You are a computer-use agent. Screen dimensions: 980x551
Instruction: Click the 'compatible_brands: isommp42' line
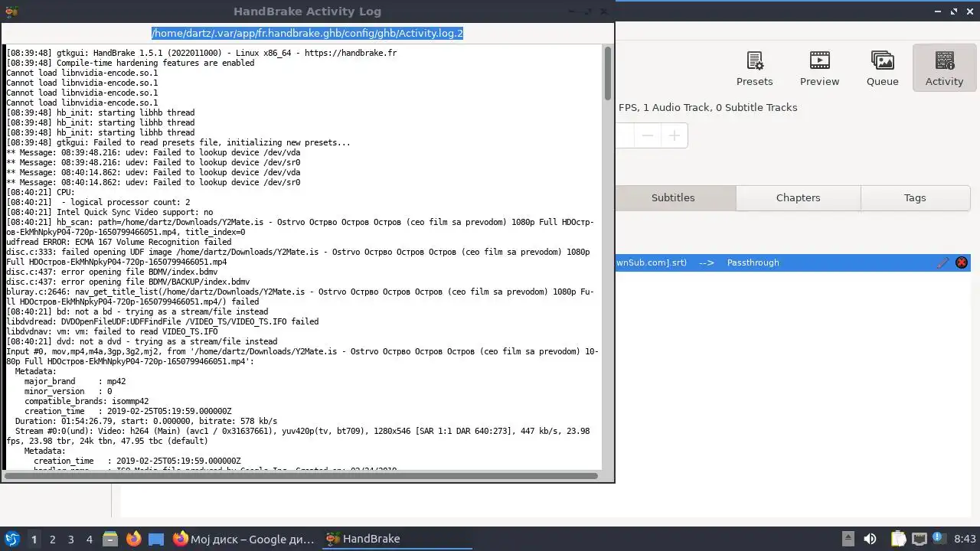click(87, 401)
